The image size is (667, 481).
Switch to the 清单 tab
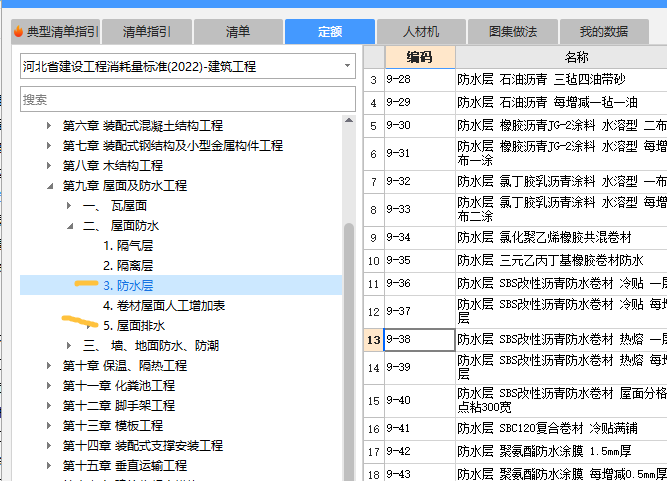pyautogui.click(x=238, y=31)
